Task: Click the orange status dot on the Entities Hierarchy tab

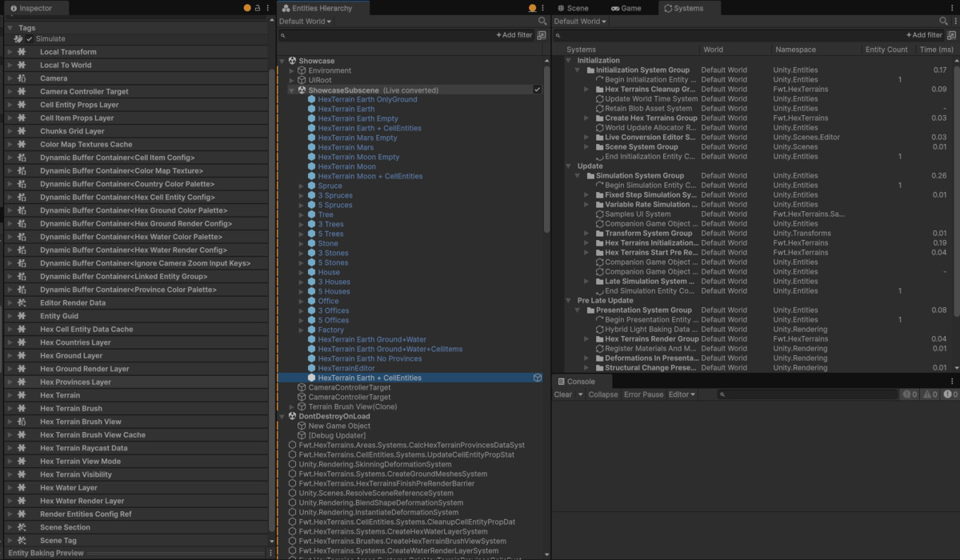Action: pyautogui.click(x=532, y=7)
